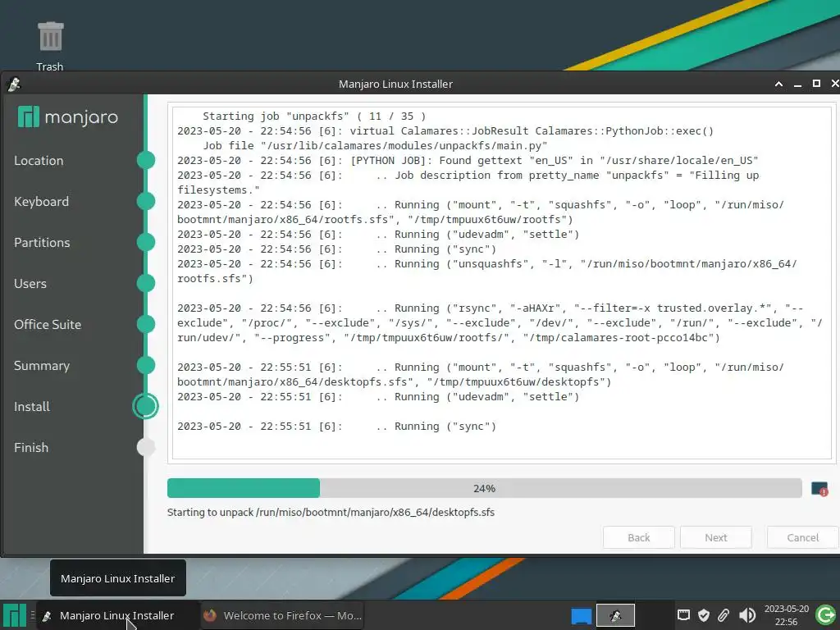Click the 24% installation progress bar
Screen dimensions: 840x630
click(x=484, y=488)
